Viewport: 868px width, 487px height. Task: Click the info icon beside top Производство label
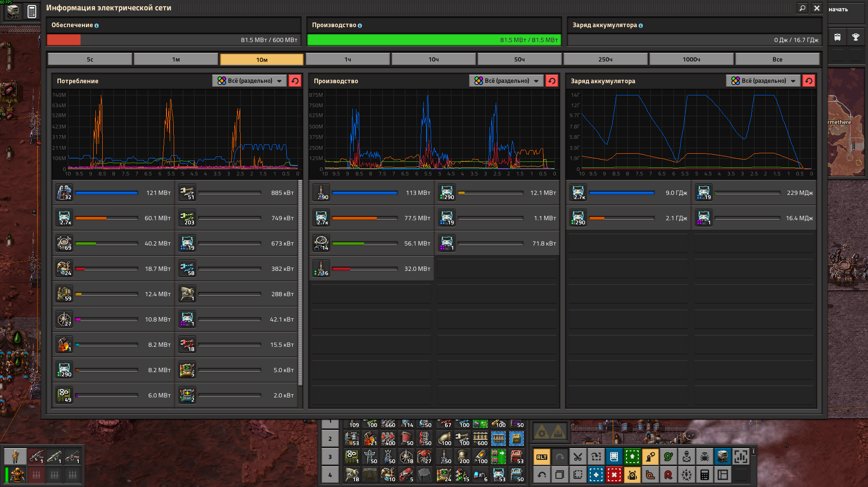[360, 26]
